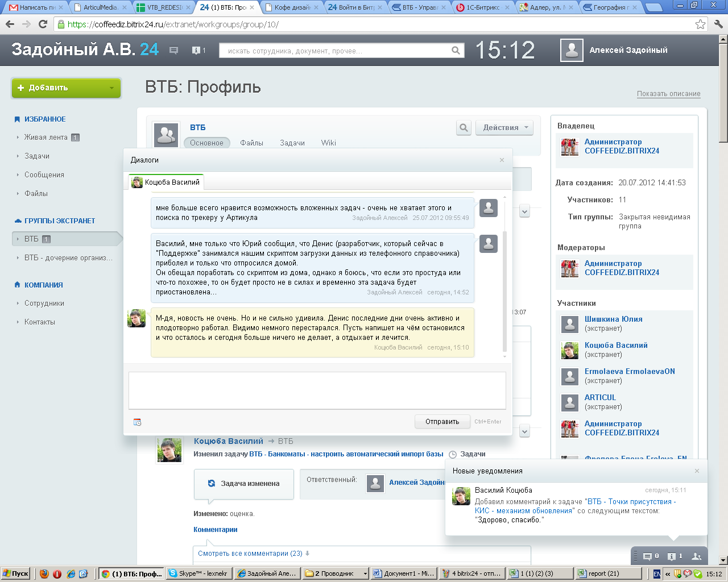
Task: Click the user avatar next to Алексей Задойный
Action: tap(572, 50)
